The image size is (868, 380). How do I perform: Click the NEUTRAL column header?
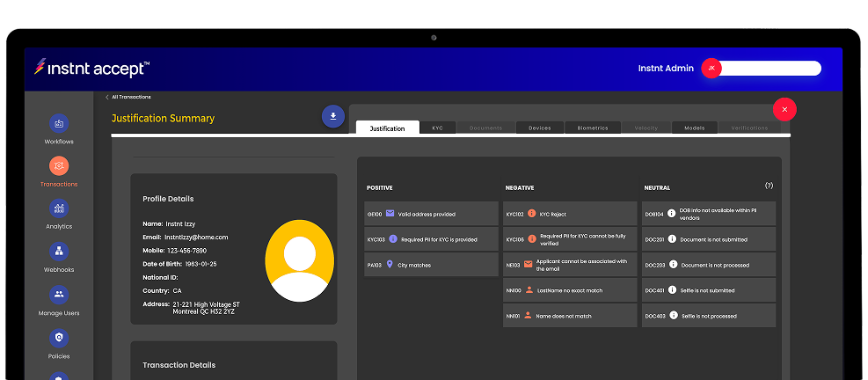pos(657,187)
